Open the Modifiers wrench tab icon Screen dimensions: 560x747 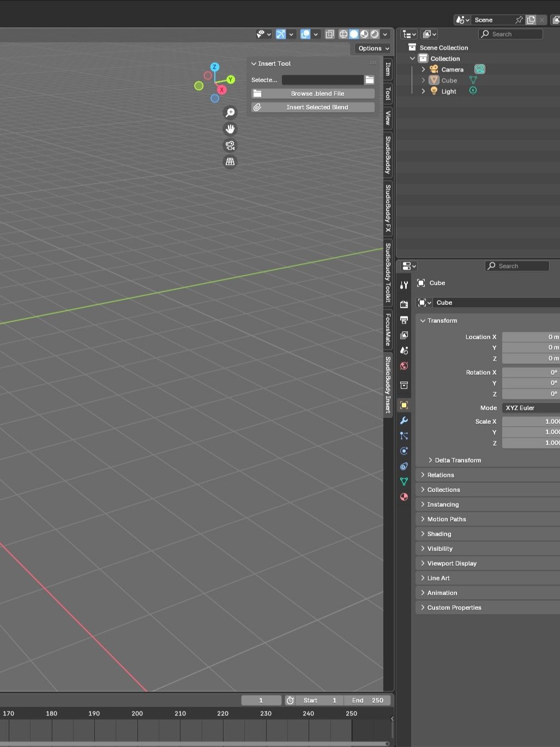point(404,420)
